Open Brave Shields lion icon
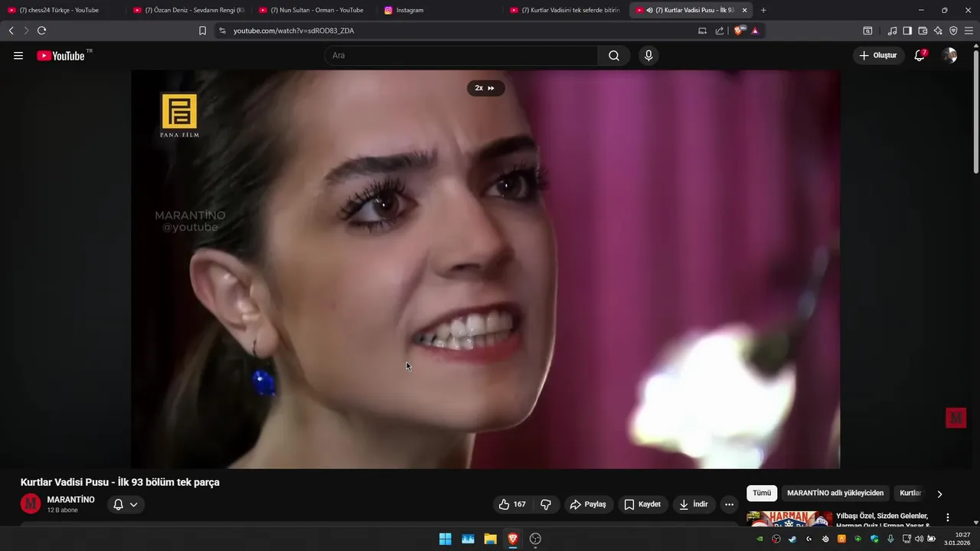The height and width of the screenshot is (551, 980). coord(738,31)
